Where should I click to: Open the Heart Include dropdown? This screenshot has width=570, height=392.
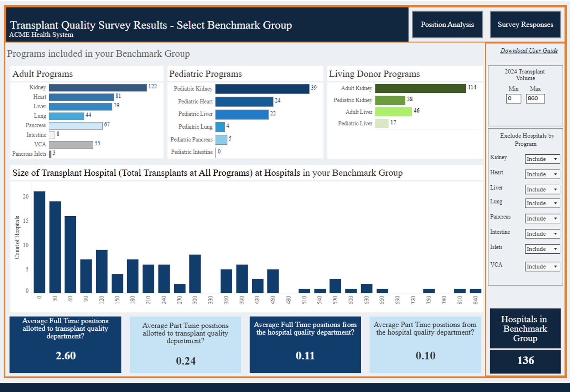point(543,174)
